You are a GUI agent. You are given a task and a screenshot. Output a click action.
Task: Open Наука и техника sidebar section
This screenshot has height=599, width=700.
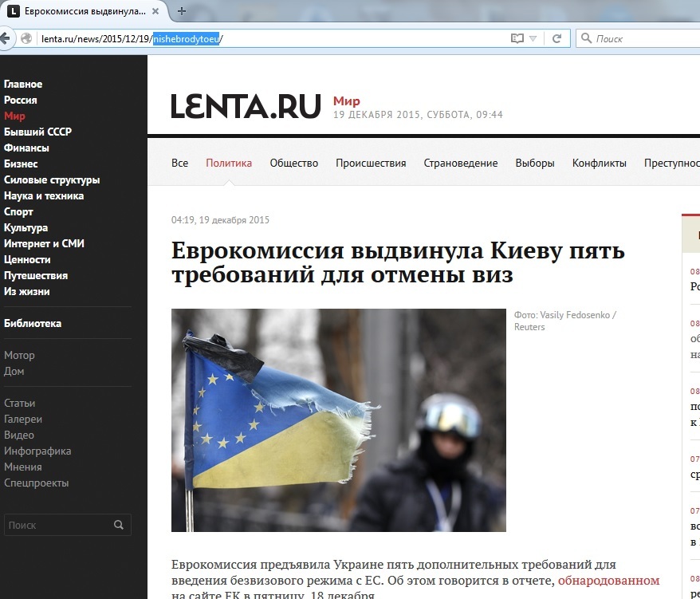pos(44,196)
